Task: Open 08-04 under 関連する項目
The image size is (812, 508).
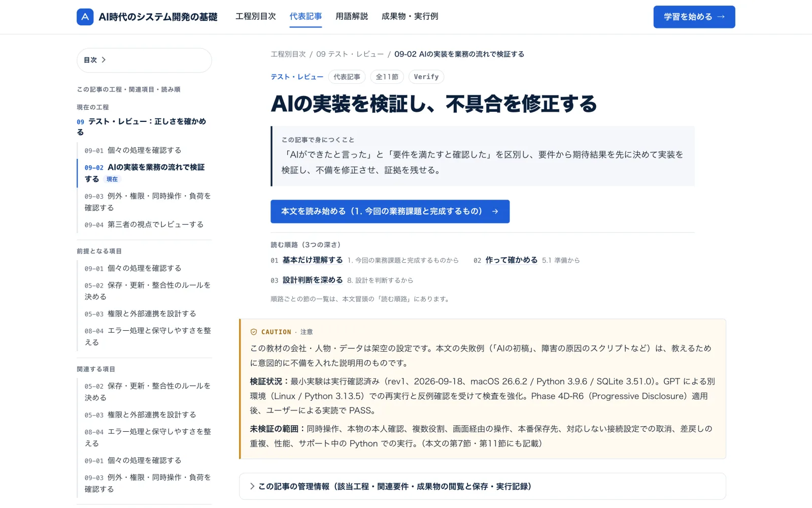Action: coord(148,437)
